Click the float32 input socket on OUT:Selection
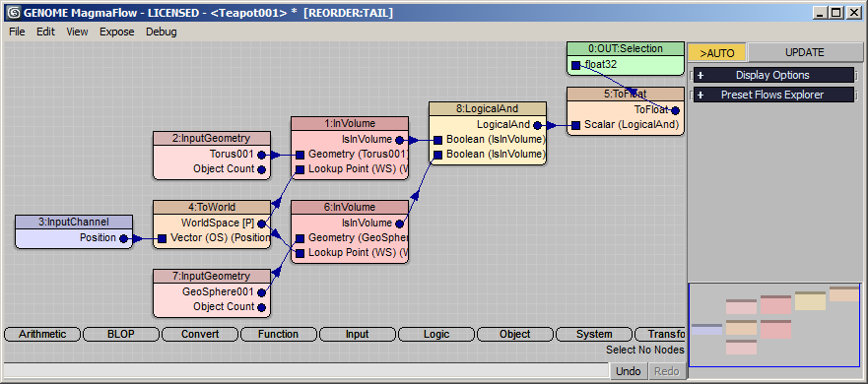This screenshot has width=868, height=384. pyautogui.click(x=575, y=65)
